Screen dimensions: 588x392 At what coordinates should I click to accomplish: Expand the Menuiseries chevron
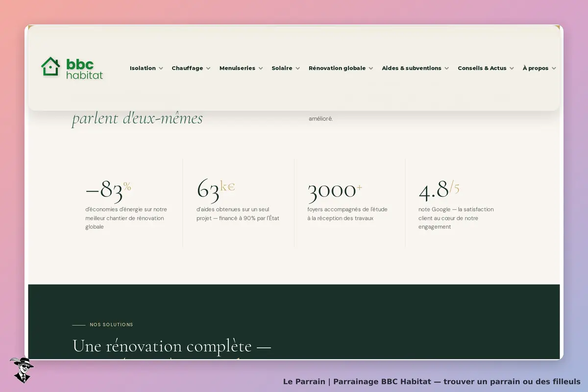click(261, 69)
